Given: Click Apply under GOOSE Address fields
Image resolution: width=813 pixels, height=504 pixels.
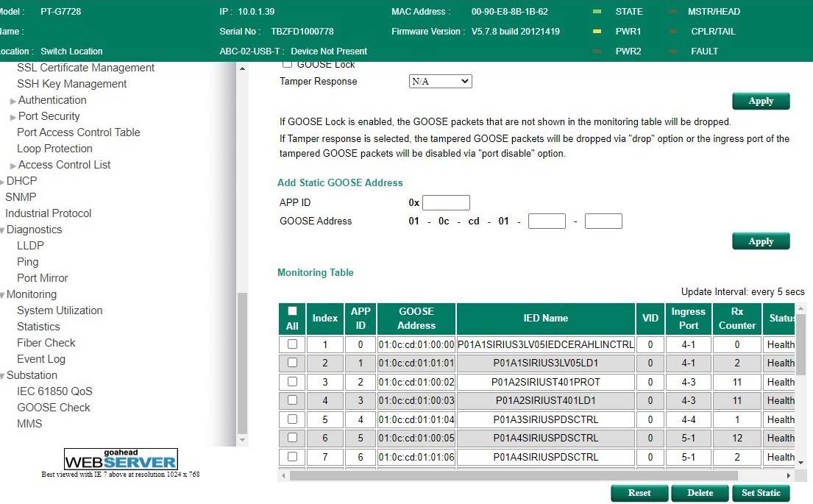Looking at the screenshot, I should click(x=761, y=241).
